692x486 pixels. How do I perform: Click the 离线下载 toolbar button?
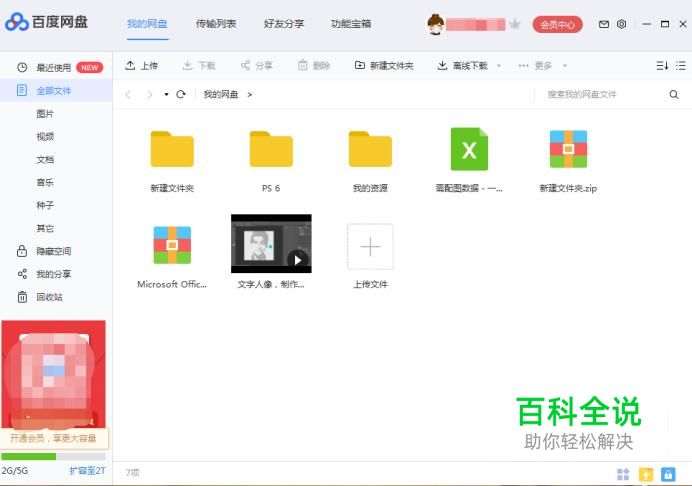point(463,66)
